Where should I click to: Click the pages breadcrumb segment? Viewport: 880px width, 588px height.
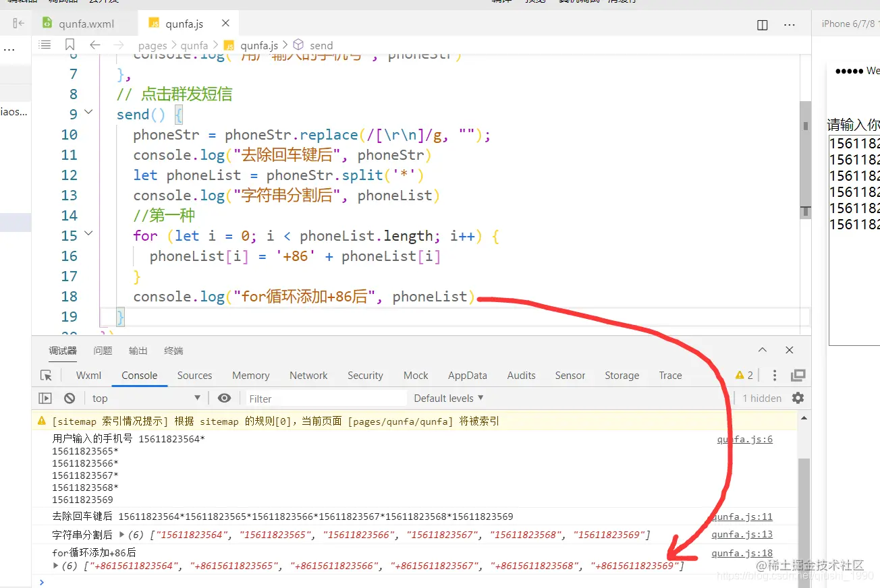pos(153,46)
